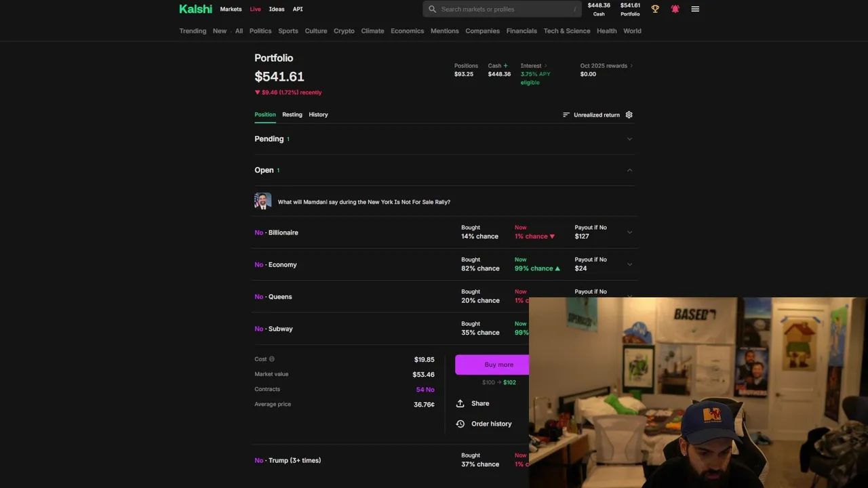Click the Buy more button
This screenshot has width=868, height=488.
[492, 365]
